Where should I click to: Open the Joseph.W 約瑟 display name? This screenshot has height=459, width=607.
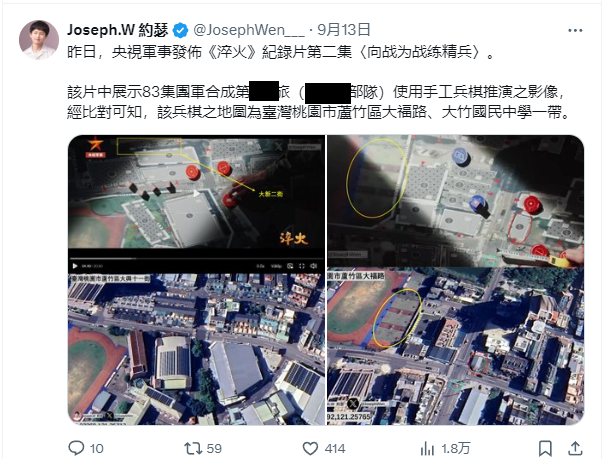pos(118,30)
